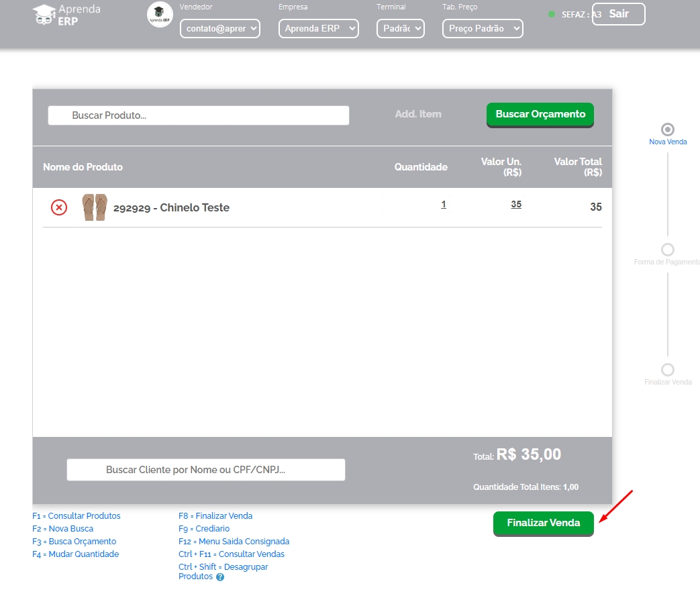700x602 pixels.
Task: Click the Aprenda ERP logo
Action: (66, 15)
